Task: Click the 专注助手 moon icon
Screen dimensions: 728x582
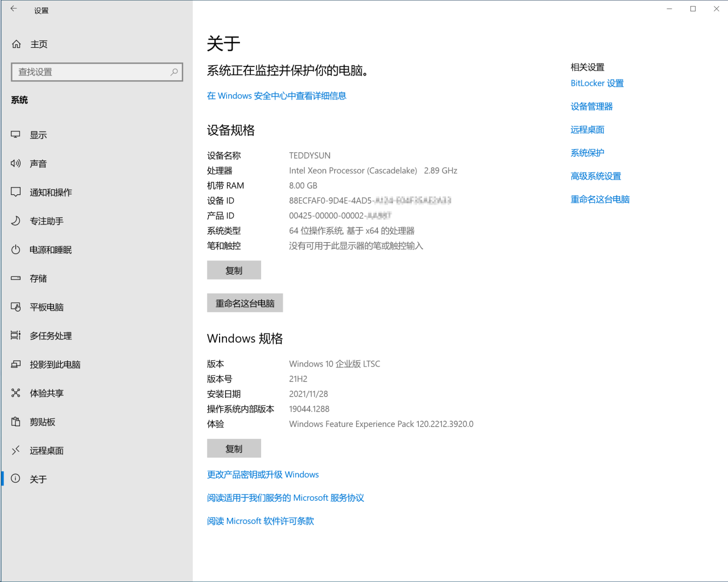Action: point(16,221)
